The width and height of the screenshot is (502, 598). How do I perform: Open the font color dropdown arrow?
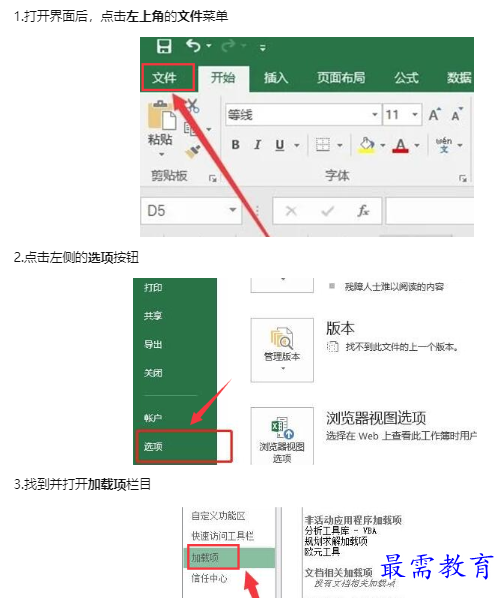click(x=417, y=145)
